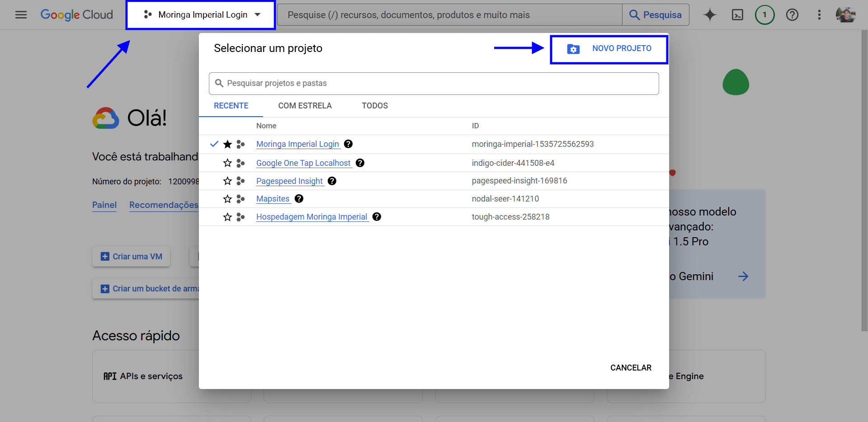This screenshot has height=422, width=868.
Task: Click project ID tough-access-258218
Action: click(511, 217)
